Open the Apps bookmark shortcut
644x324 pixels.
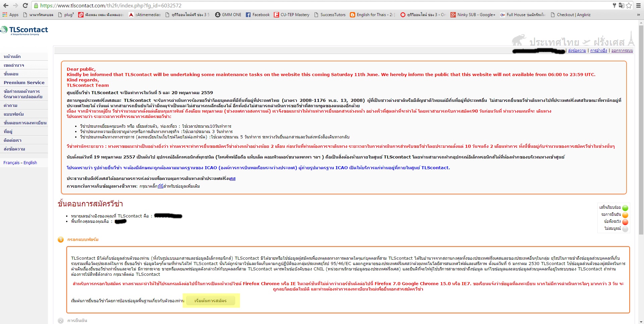click(10, 15)
